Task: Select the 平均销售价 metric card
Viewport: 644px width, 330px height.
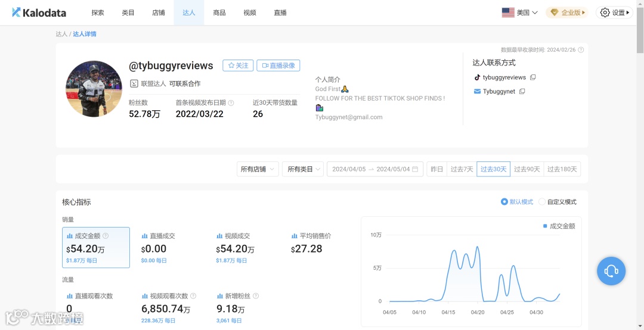Action: click(x=320, y=248)
